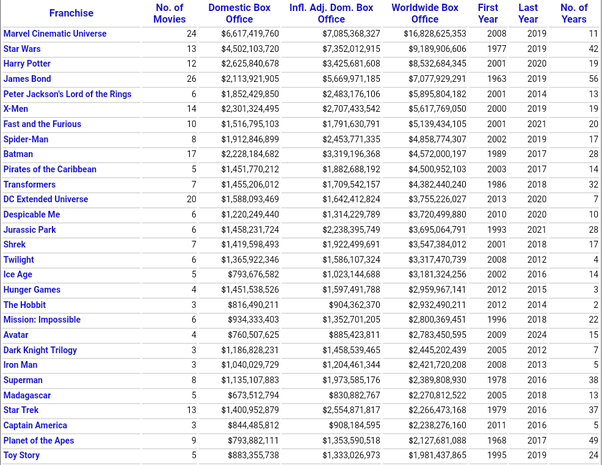Select X-Men domestic value $2,301,324,495

[x=250, y=109]
